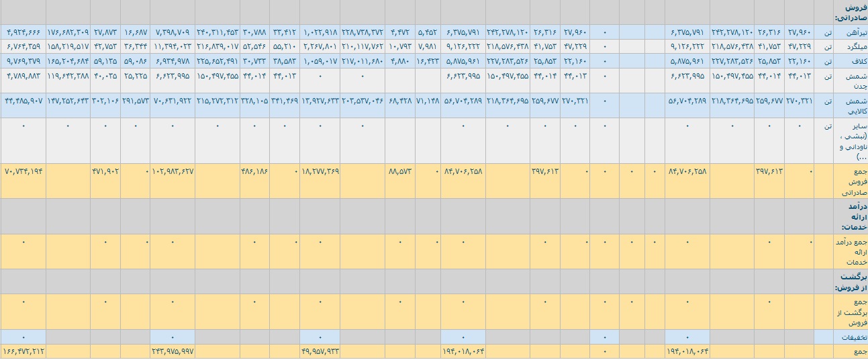Click the cell with value ۴,۹۲۴,۶۶۶
Viewport: 868px width, 360px height.
tap(24, 32)
